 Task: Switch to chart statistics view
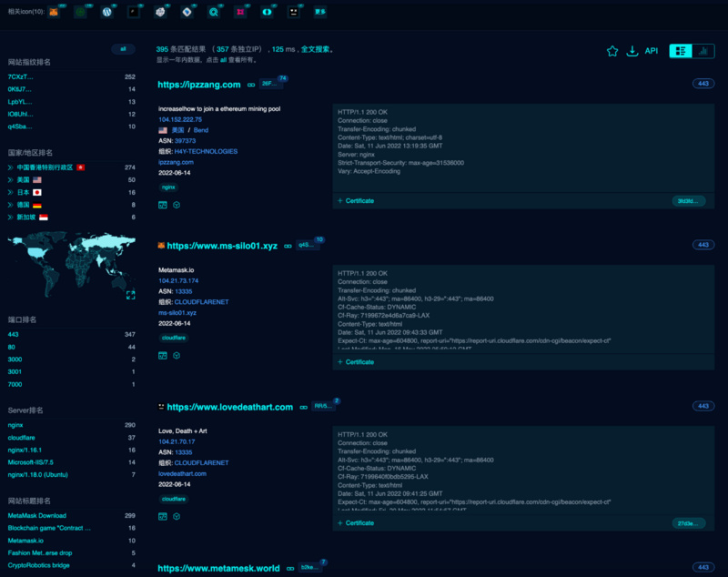click(703, 52)
